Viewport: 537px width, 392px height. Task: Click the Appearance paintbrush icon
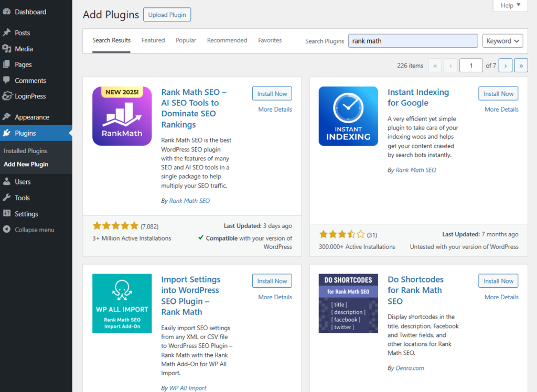pos(6,117)
